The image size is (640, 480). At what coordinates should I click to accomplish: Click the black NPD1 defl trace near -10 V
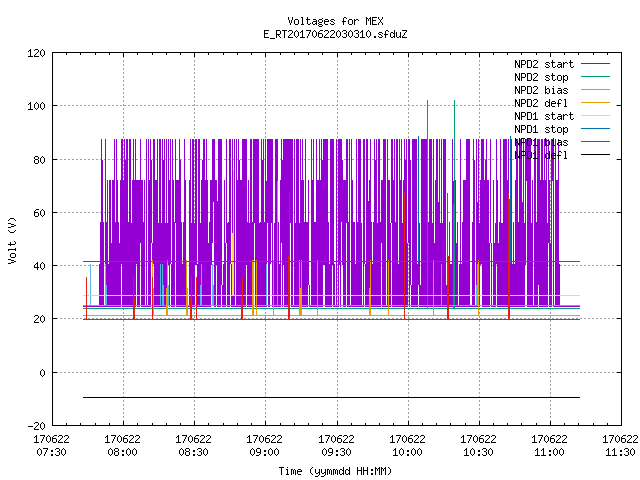point(331,397)
